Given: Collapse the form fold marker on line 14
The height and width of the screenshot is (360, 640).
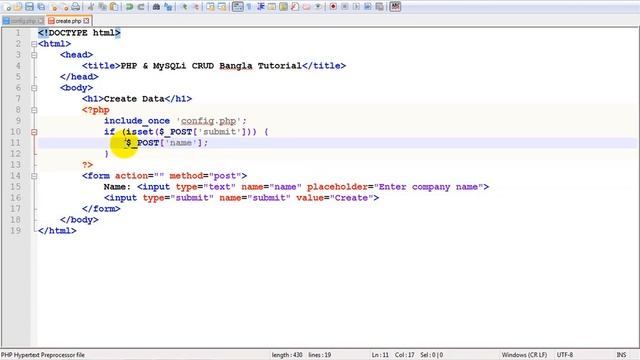Looking at the screenshot, I should tap(34, 176).
